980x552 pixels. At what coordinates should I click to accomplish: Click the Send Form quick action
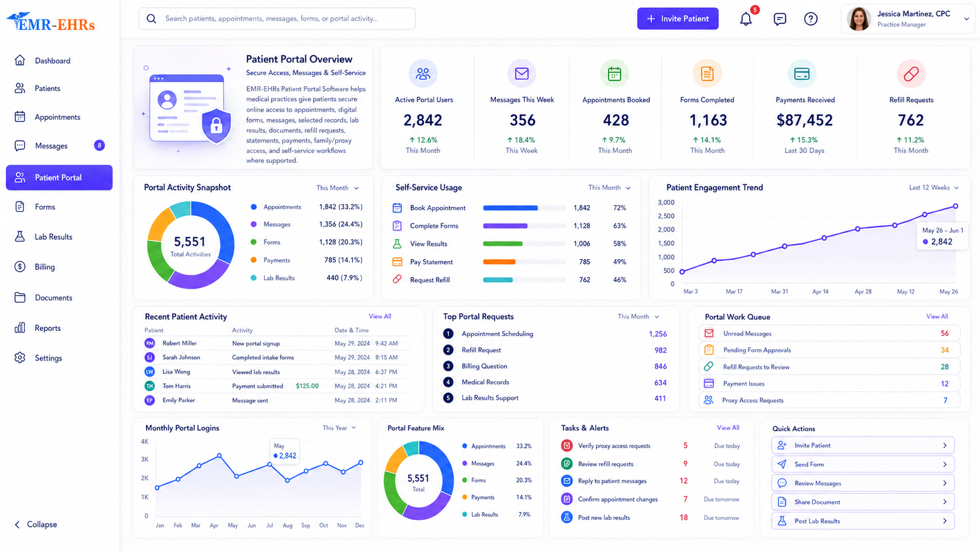coord(863,465)
